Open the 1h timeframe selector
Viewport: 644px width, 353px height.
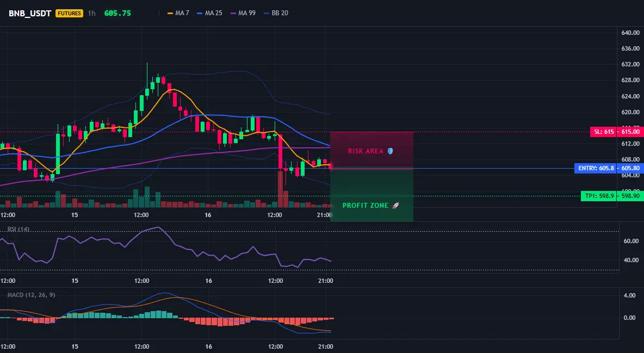point(91,13)
